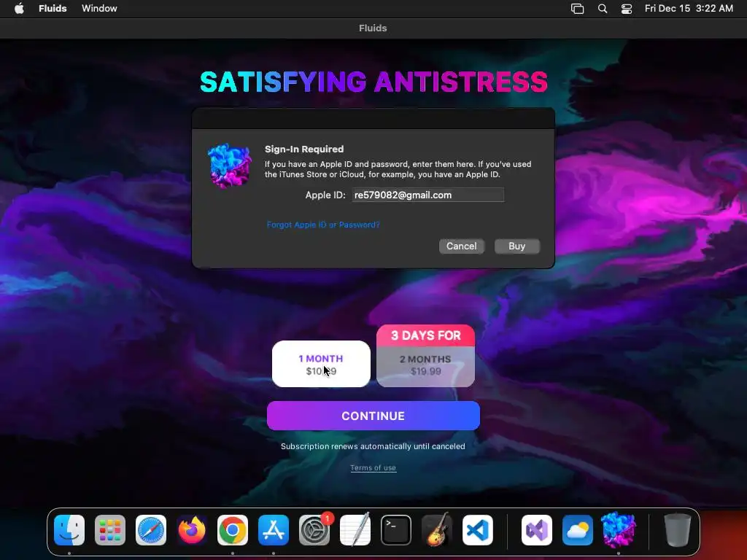Open Spotlight search icon
The height and width of the screenshot is (560, 747).
602,9
